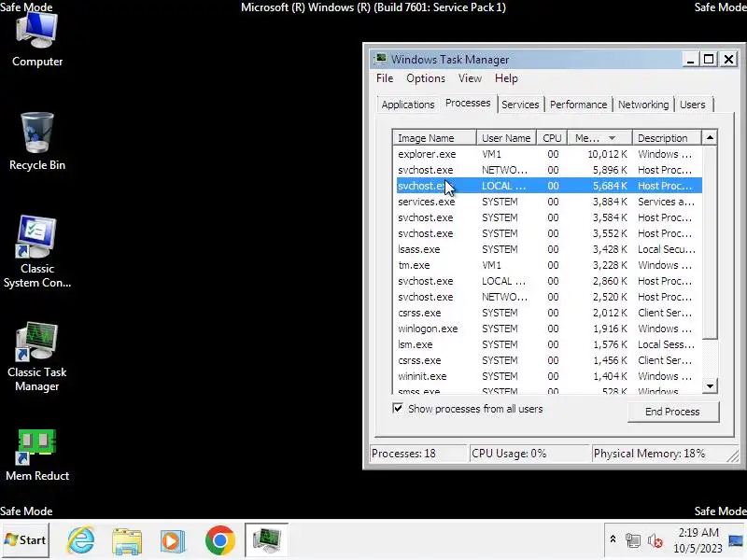The width and height of the screenshot is (747, 560).
Task: Show hidden tray icons arrow
Action: [x=613, y=539]
